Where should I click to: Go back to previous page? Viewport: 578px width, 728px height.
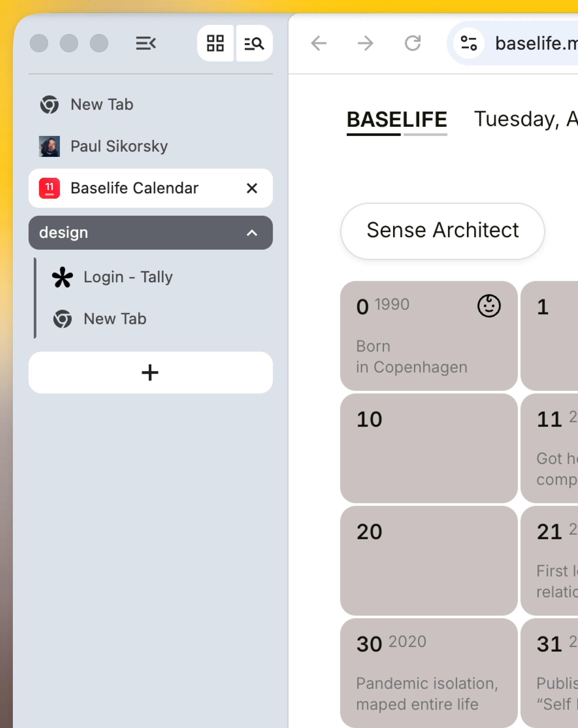[x=319, y=43]
